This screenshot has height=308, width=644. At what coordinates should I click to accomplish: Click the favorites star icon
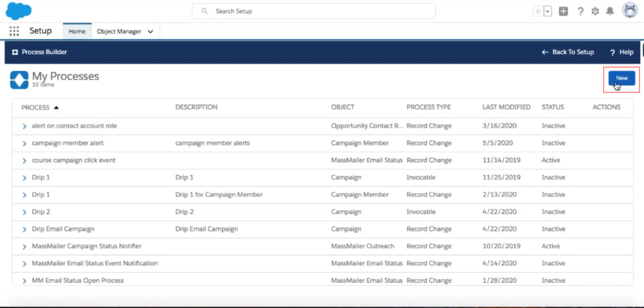[x=538, y=11]
